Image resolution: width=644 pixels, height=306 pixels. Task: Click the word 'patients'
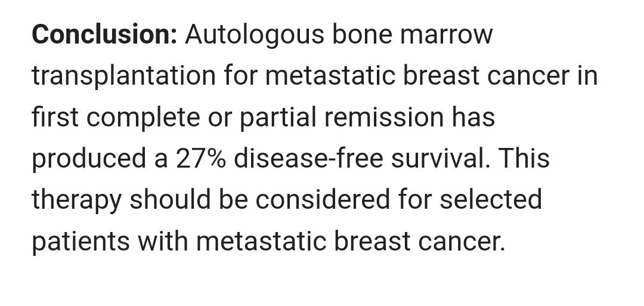(80, 242)
